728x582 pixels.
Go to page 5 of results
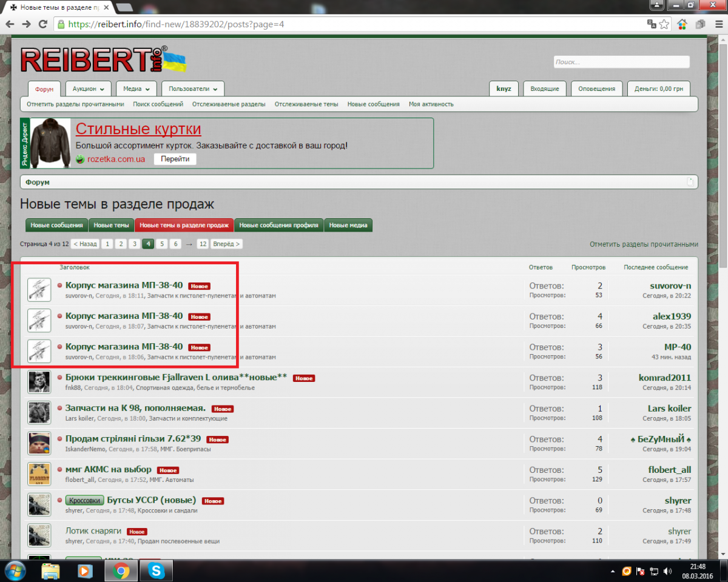click(161, 244)
